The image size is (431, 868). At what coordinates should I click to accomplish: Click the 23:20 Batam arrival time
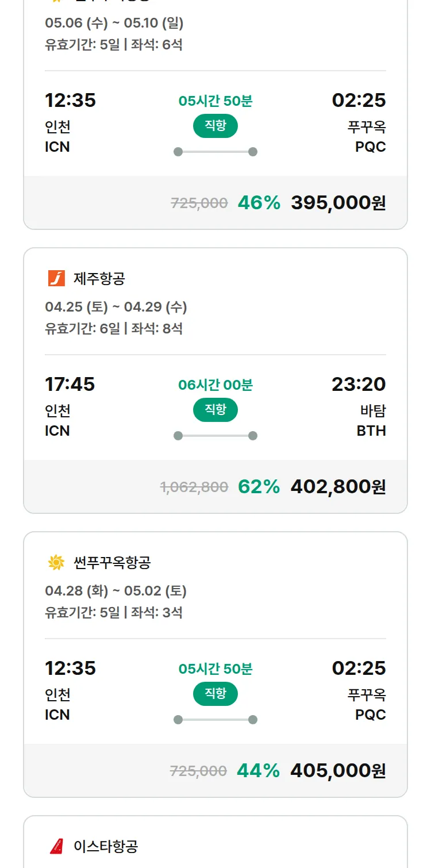(359, 384)
